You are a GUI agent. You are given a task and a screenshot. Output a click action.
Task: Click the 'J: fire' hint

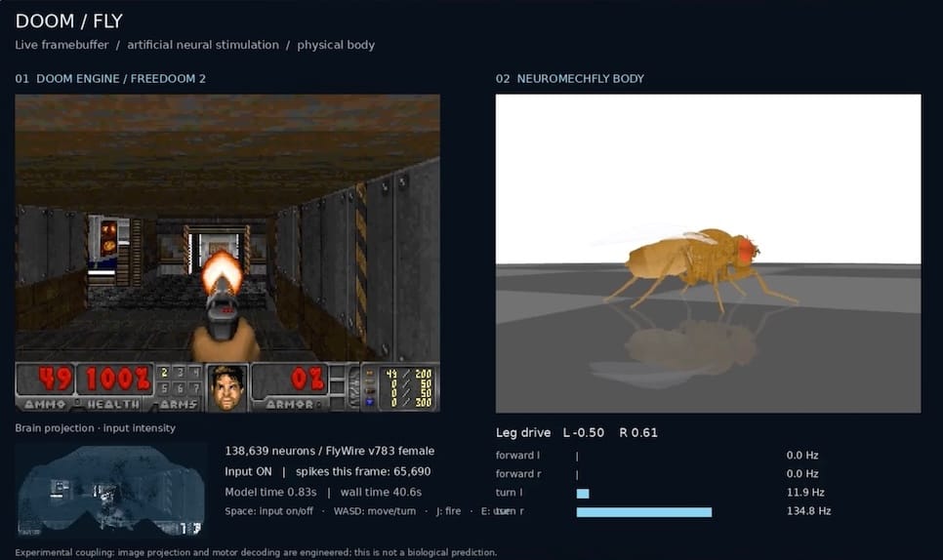(449, 511)
